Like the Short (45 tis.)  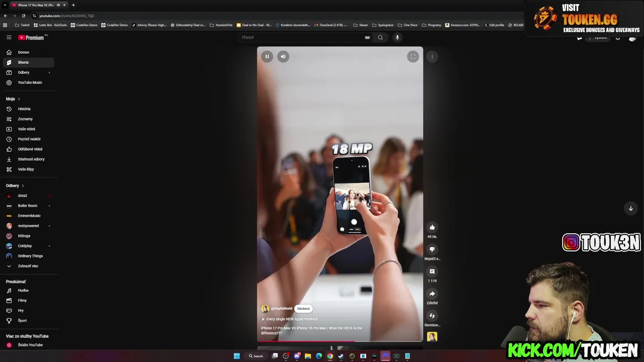(x=432, y=227)
